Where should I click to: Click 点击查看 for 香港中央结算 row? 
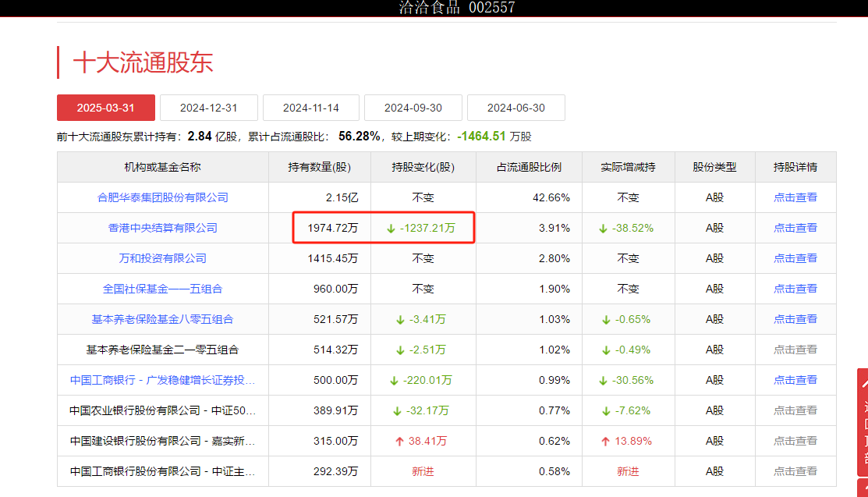[x=795, y=228]
